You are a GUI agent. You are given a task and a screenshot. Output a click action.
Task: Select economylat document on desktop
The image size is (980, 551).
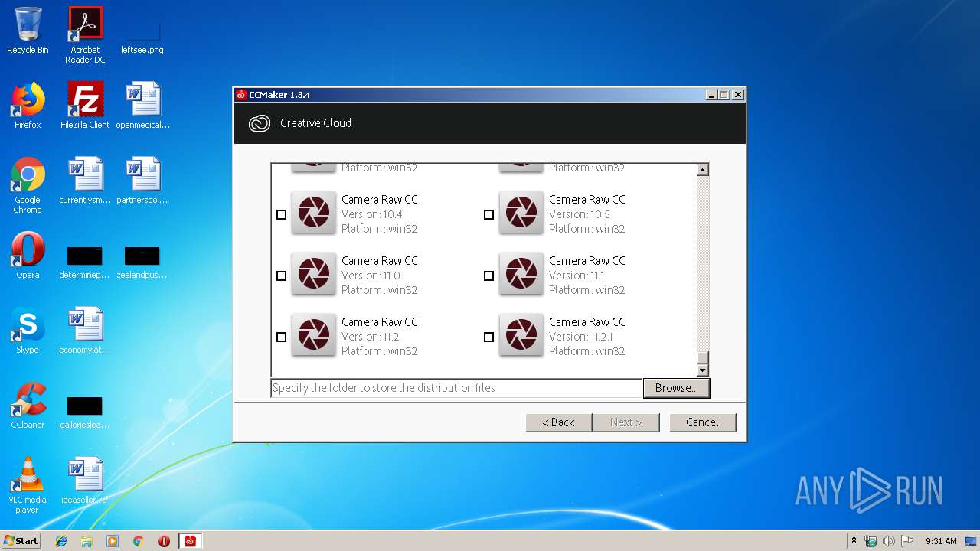85,331
